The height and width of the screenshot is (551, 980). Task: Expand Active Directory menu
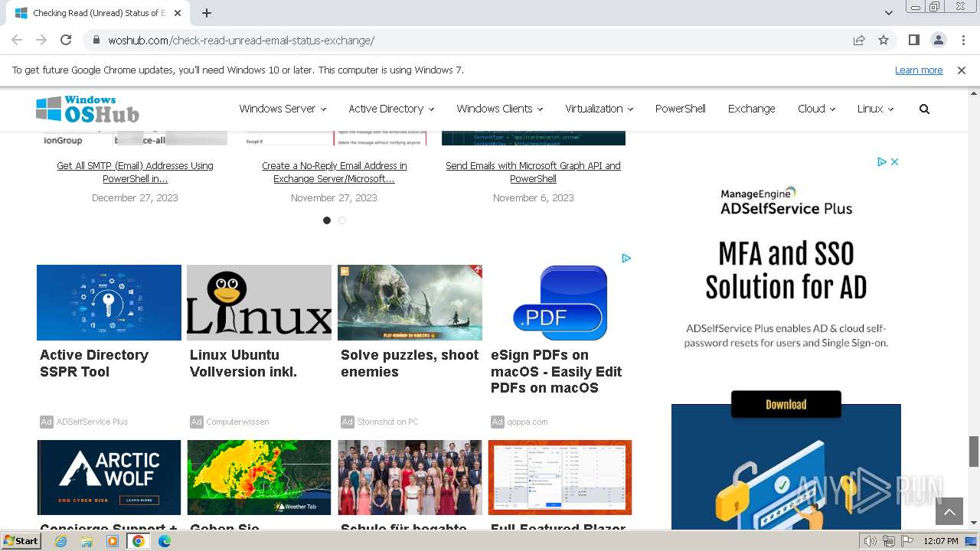click(x=391, y=109)
